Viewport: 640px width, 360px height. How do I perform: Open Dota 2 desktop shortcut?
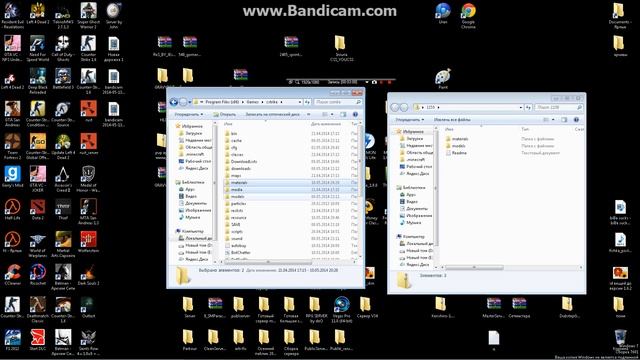(38, 209)
